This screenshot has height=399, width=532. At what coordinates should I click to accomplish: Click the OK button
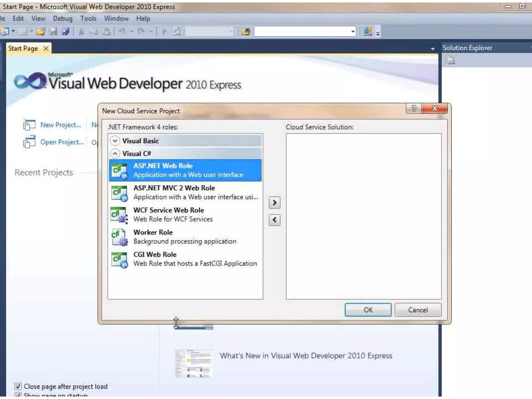pyautogui.click(x=368, y=310)
